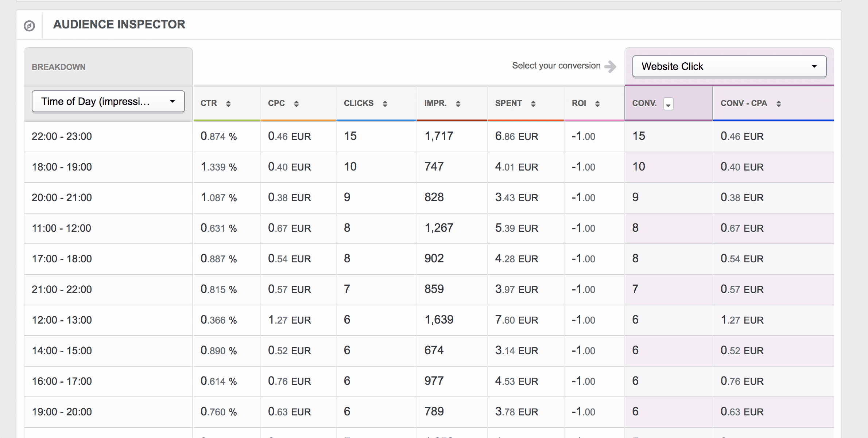The image size is (868, 438).
Task: Sort by IMPR. column arrows icon
Action: [x=458, y=104]
